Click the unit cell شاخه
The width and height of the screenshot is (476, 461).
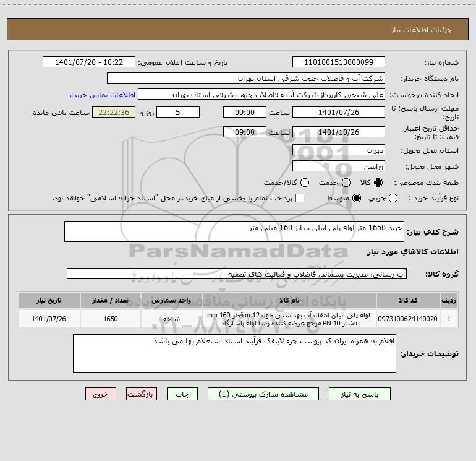pyautogui.click(x=171, y=319)
